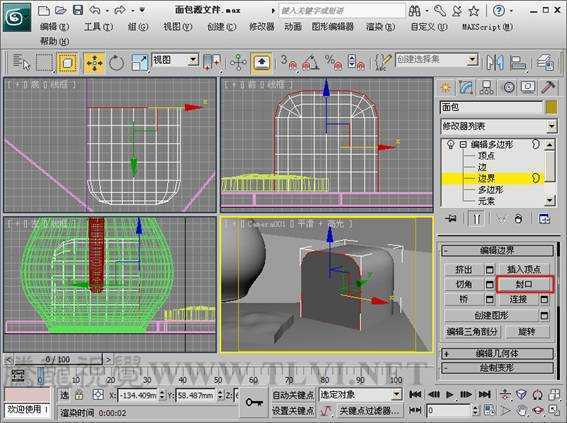Click the Set Keys big key button
Image resolution: width=567 pixels, height=423 pixels.
(254, 402)
